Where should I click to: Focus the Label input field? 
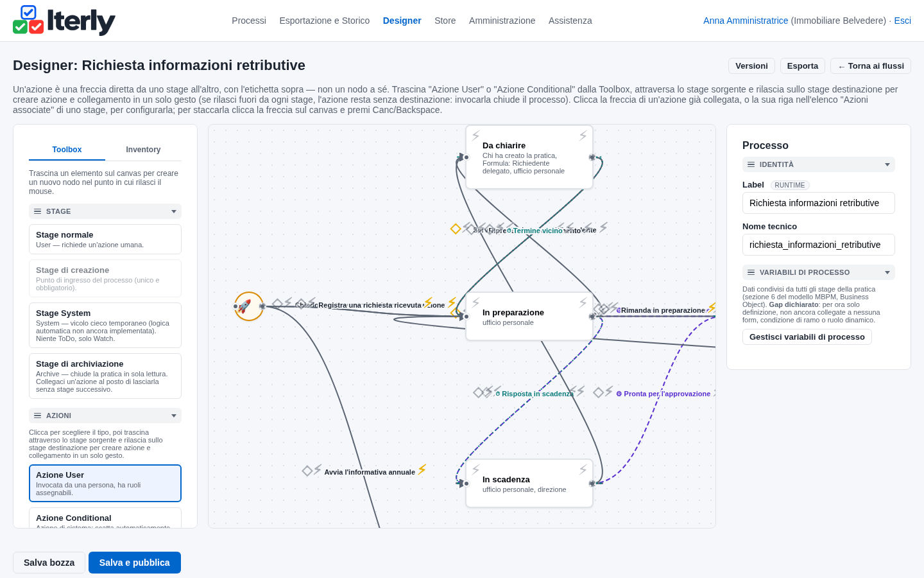point(819,203)
